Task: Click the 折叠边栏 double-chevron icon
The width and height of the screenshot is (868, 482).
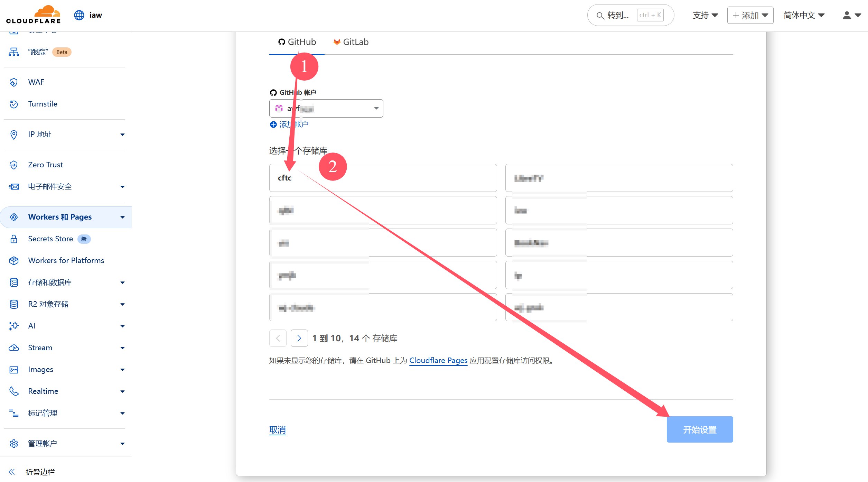Action: [12, 472]
